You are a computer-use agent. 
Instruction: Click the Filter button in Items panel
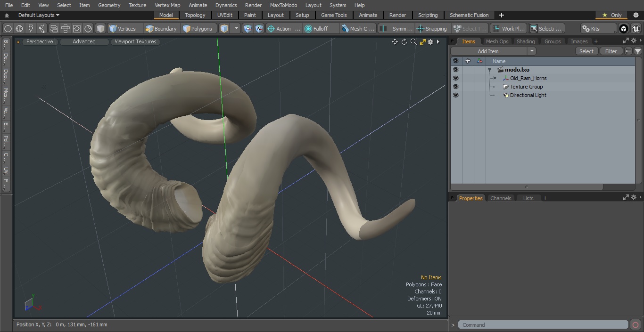click(x=611, y=51)
